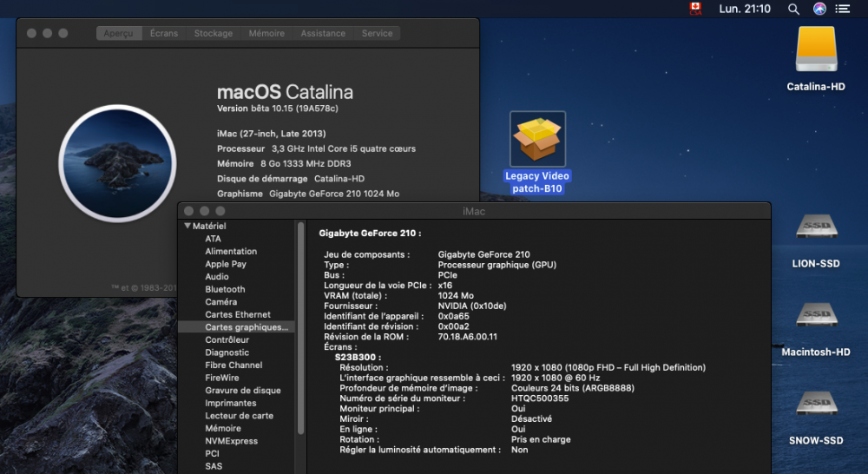Image resolution: width=868 pixels, height=474 pixels.
Task: Click the Gigabyte GeForce 210 heading
Action: click(x=370, y=234)
